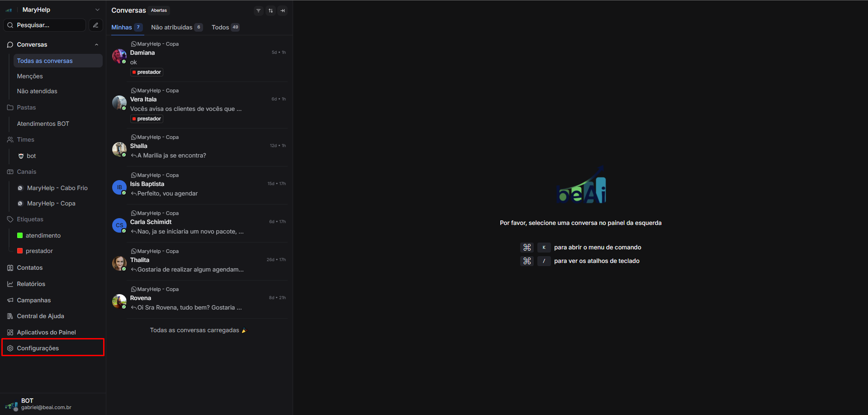868x415 pixels.
Task: Expand the MaryHelp account dropdown
Action: 97,10
